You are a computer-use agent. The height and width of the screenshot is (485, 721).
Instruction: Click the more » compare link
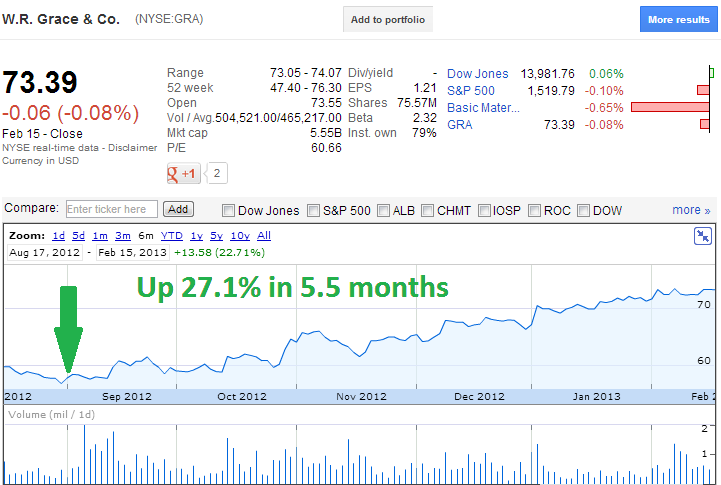[691, 210]
